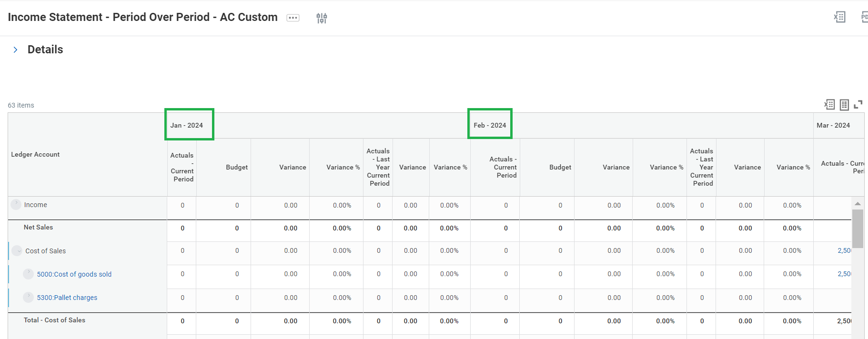868x339 pixels.
Task: Expand the Details section chevron
Action: pos(16,50)
